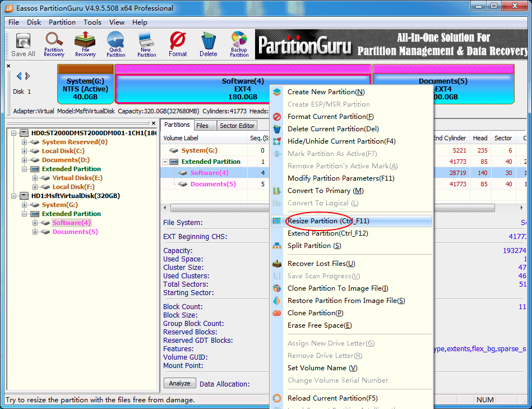Close the disk tree panel
532x409 pixels.
tap(154, 123)
